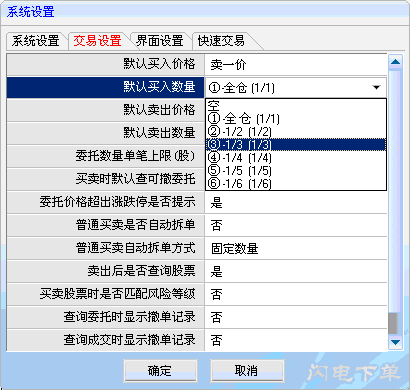Image resolution: width=410 pixels, height=390 pixels.
Task: Choose the 空 option in the dropdown list
Action: (296, 106)
